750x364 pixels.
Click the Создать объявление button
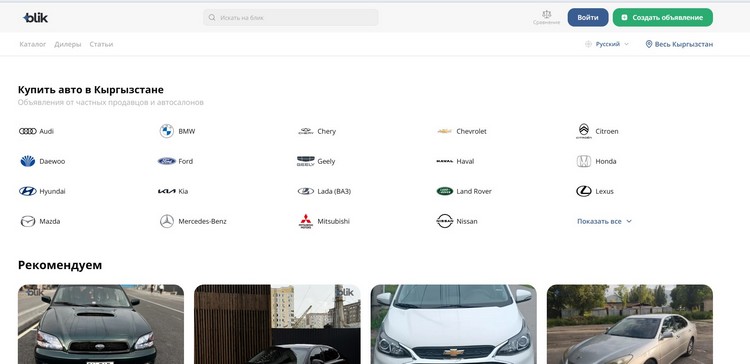tap(662, 17)
